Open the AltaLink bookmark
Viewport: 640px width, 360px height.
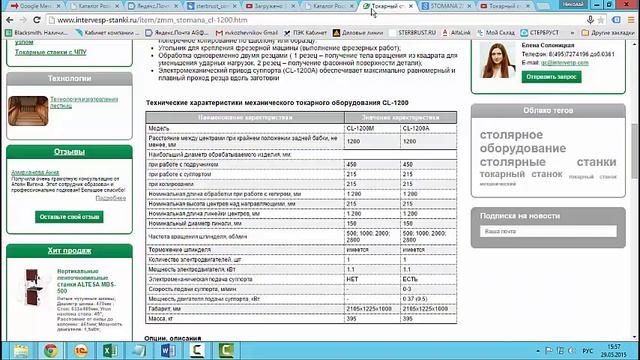click(457, 33)
